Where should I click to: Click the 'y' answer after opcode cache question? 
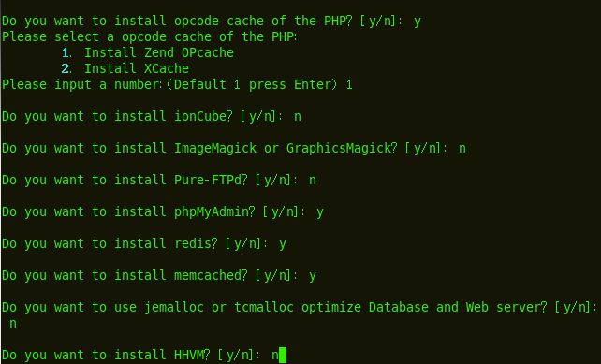(x=418, y=22)
